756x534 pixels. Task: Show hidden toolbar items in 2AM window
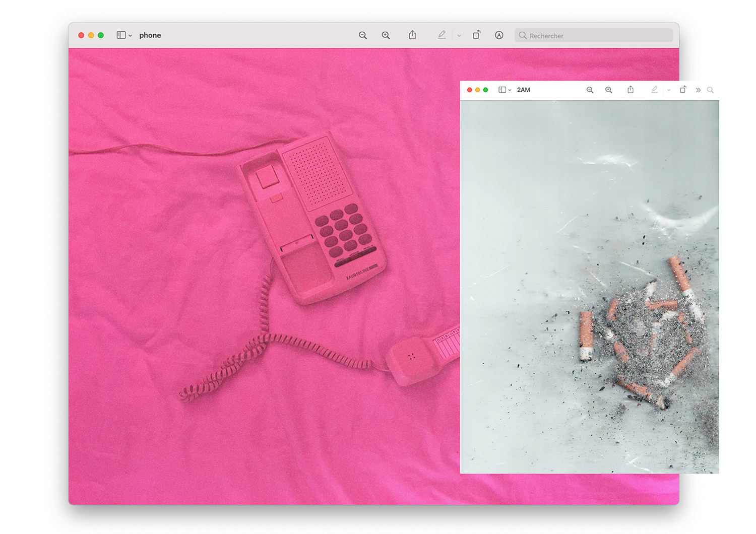click(x=698, y=90)
